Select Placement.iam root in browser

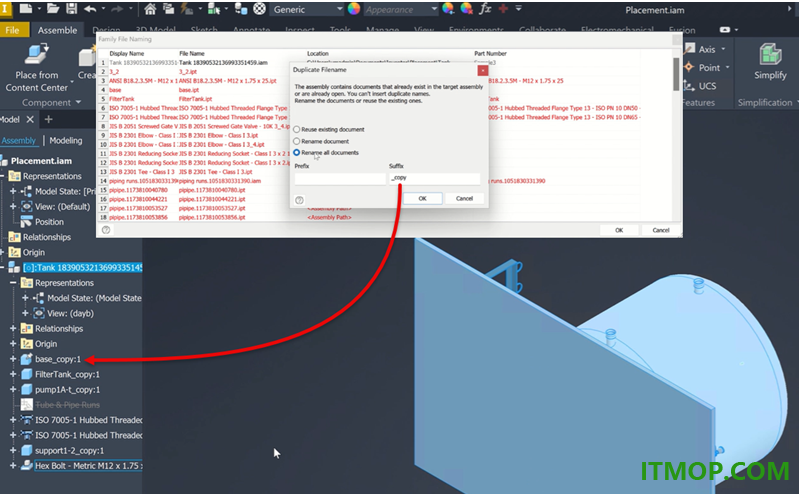(x=41, y=161)
